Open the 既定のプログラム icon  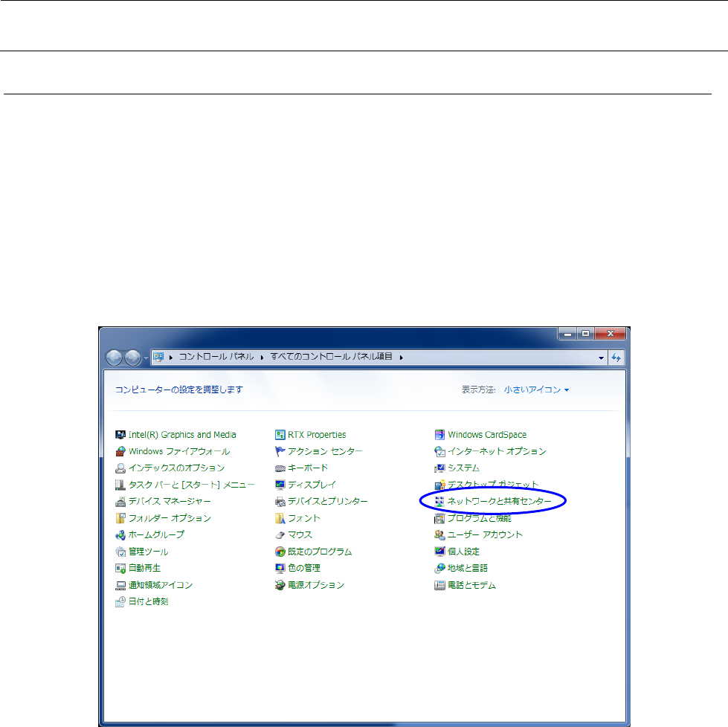point(280,552)
